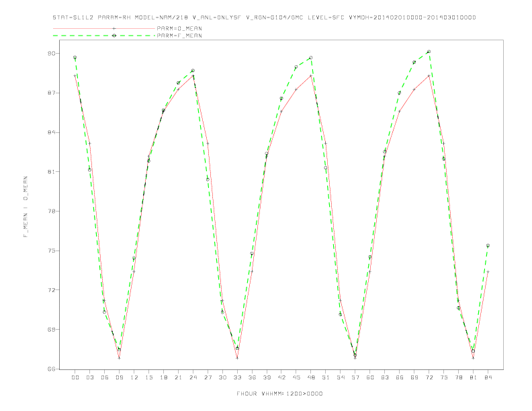Screen dimensions: 532x411
Task: Click forecast hour 09 on the horizontal axis
Action: (x=119, y=377)
